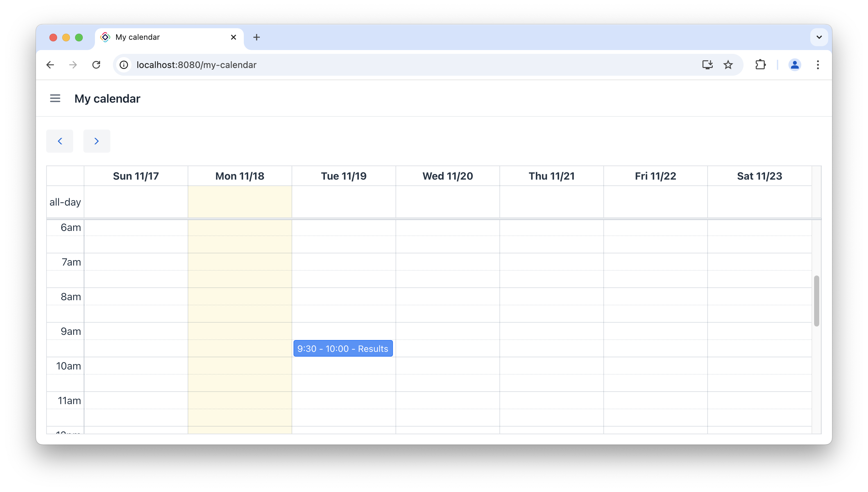
Task: Select the My calendar browser tab
Action: tap(162, 37)
